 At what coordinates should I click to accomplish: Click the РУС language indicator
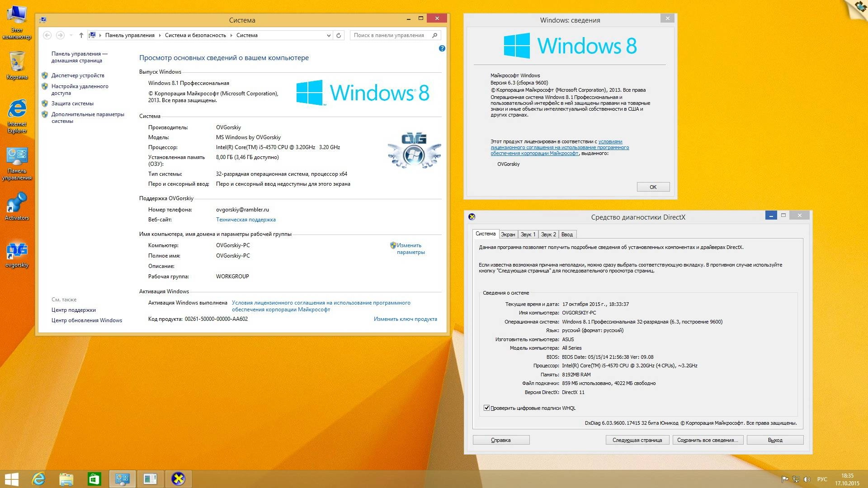(822, 479)
